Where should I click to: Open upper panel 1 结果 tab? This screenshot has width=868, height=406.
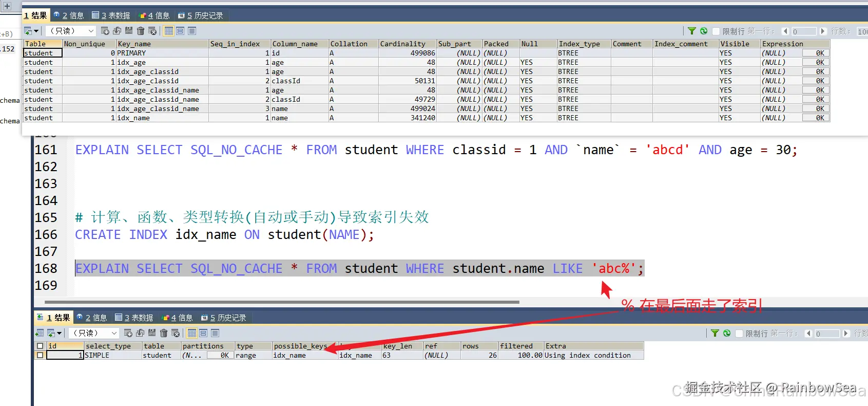[x=35, y=15]
